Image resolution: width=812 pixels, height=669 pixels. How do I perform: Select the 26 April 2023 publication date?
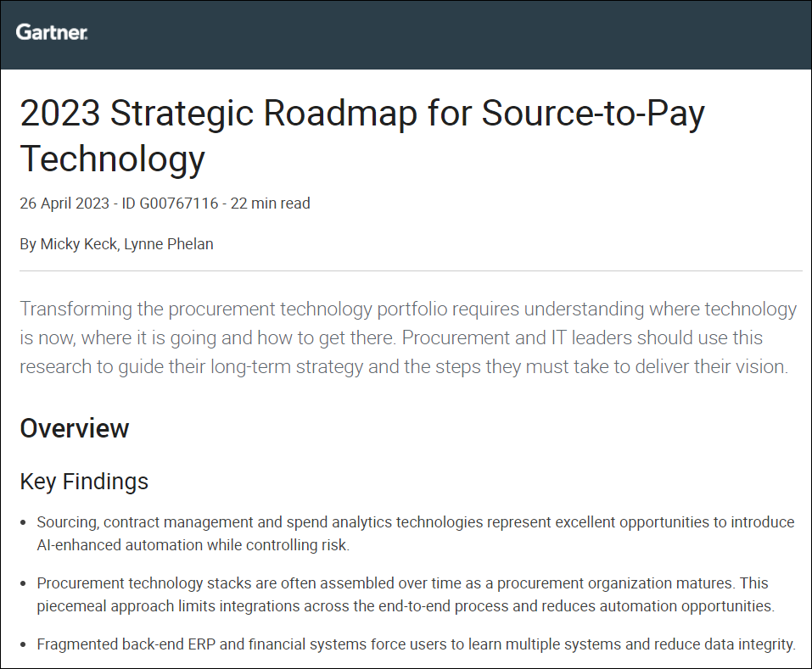(x=64, y=203)
